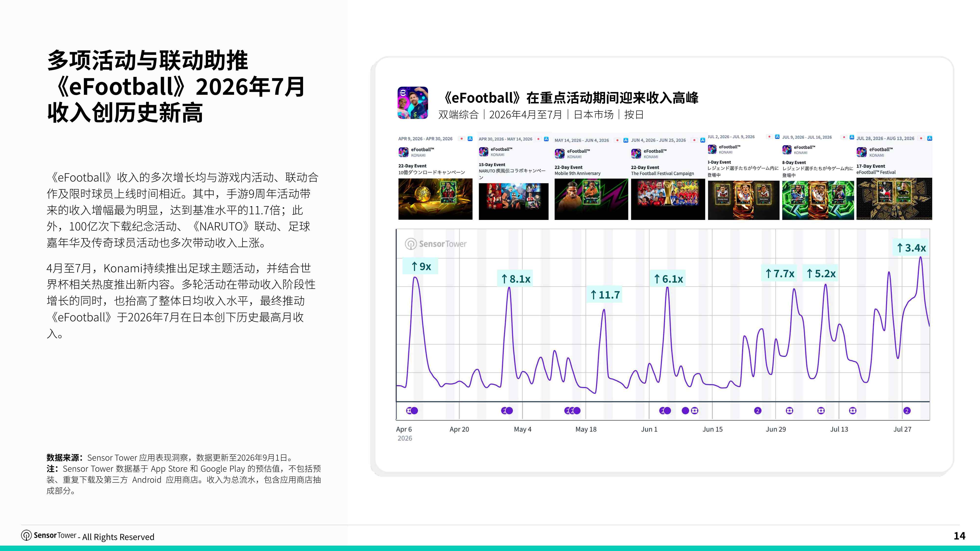Screen dimensions: 980x551
Task: Click the 17-Day Event label
Action: tap(870, 166)
